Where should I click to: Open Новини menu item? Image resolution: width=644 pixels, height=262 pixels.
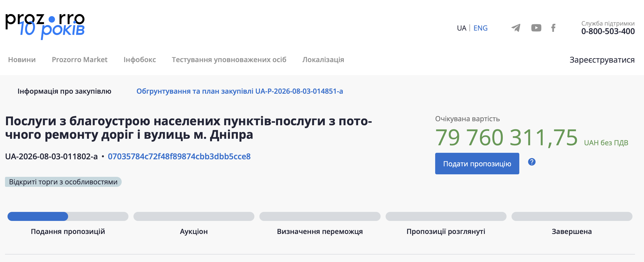pyautogui.click(x=22, y=60)
